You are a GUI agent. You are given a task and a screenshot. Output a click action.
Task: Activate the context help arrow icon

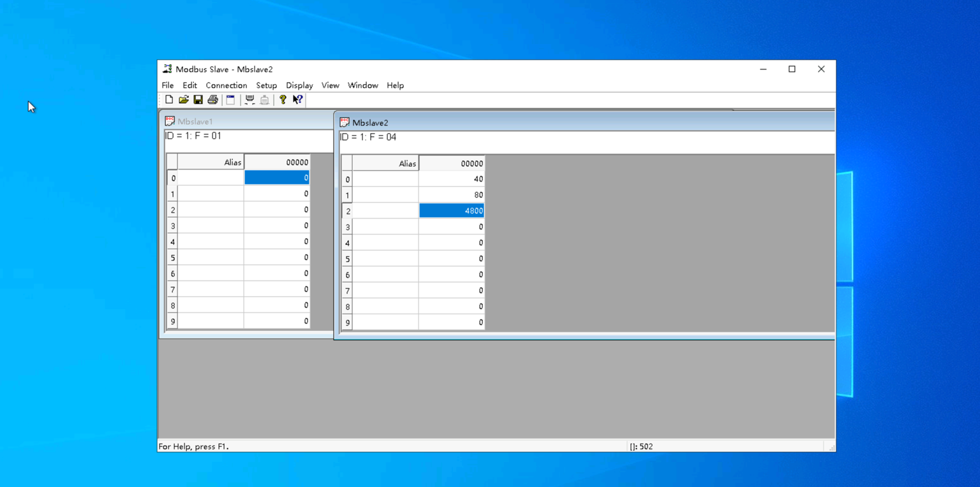297,99
